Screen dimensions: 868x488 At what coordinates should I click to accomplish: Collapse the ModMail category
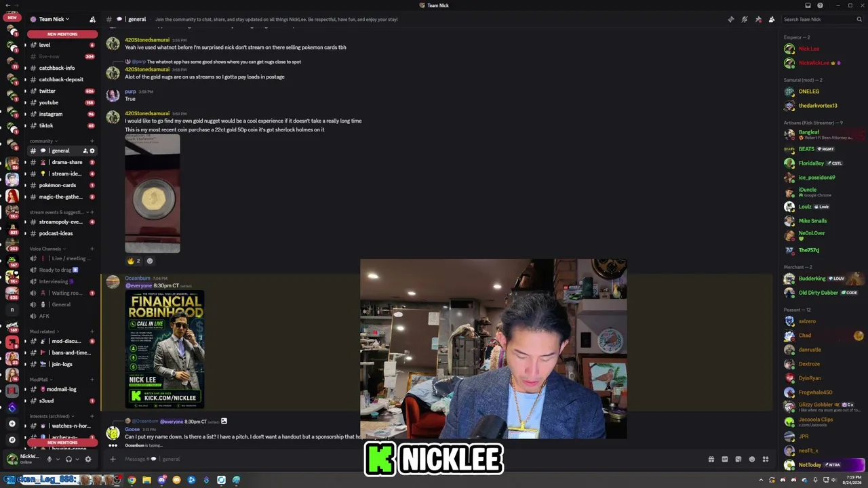click(40, 380)
